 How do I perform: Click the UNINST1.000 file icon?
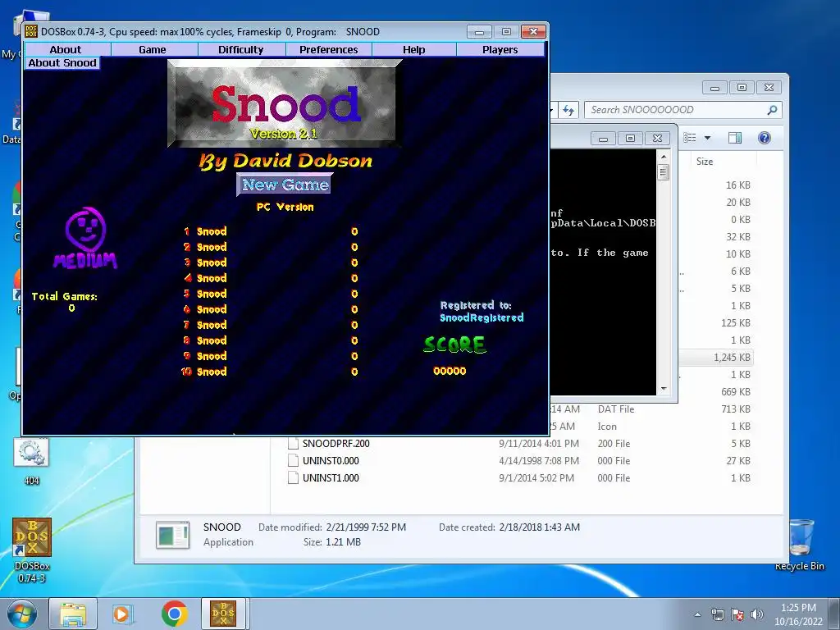(x=293, y=478)
